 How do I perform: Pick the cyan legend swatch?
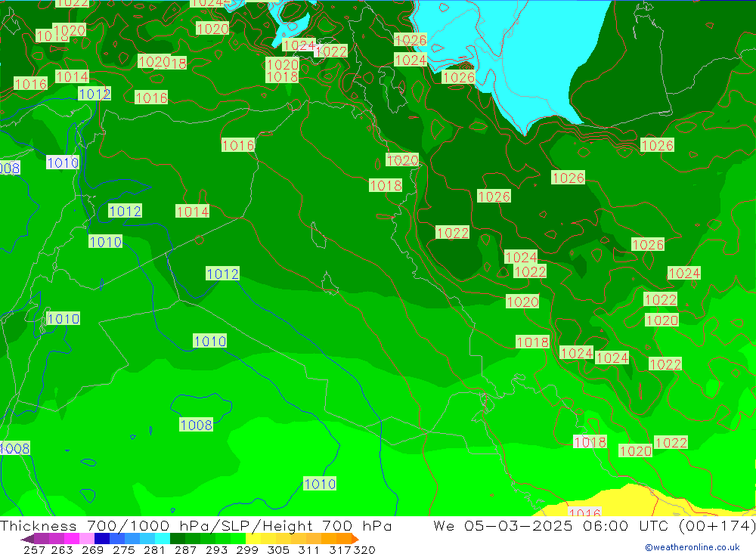[163, 539]
